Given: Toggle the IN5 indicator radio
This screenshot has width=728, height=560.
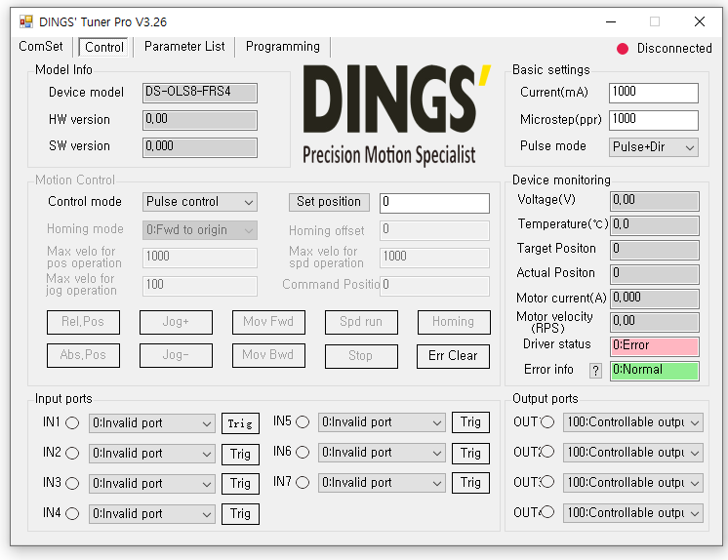Looking at the screenshot, I should (x=303, y=422).
